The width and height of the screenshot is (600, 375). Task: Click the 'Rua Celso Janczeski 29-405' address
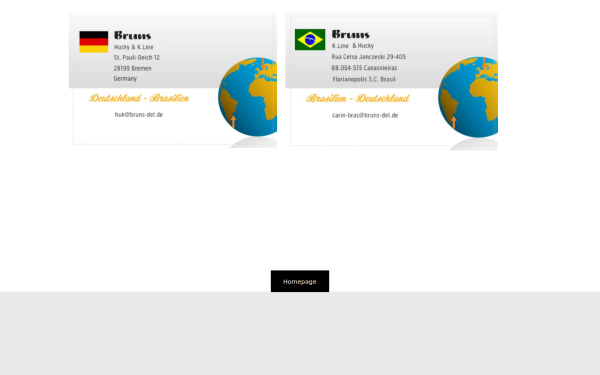tap(369, 57)
